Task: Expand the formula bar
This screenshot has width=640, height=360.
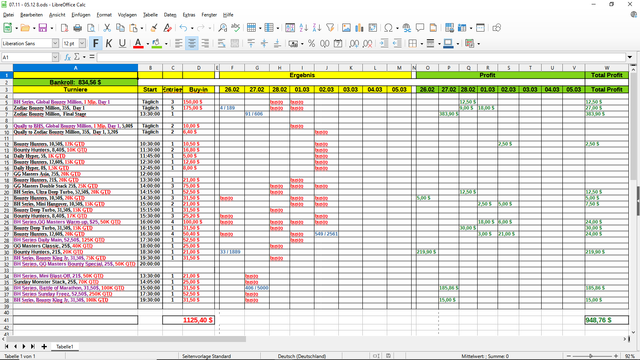Action: tap(630, 57)
